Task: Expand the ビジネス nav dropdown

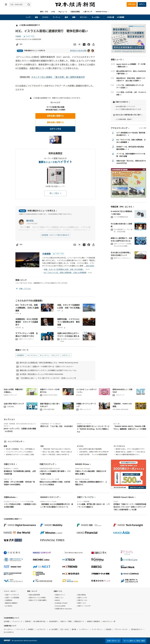Action: point(46,17)
